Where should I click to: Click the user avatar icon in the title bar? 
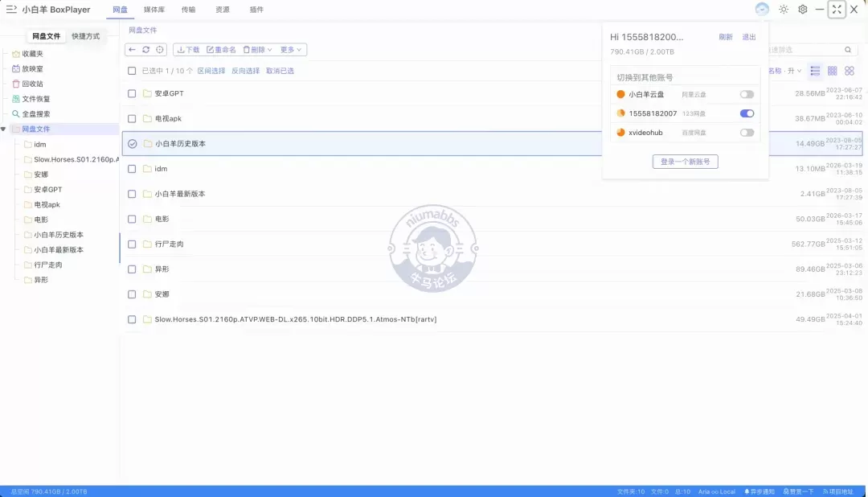coord(762,10)
